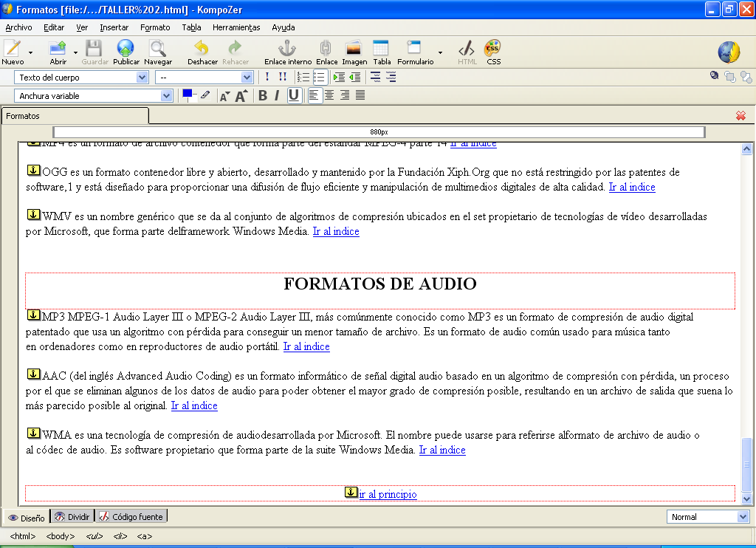Preview page with Navegar icon
This screenshot has width=756, height=548.
[x=157, y=48]
